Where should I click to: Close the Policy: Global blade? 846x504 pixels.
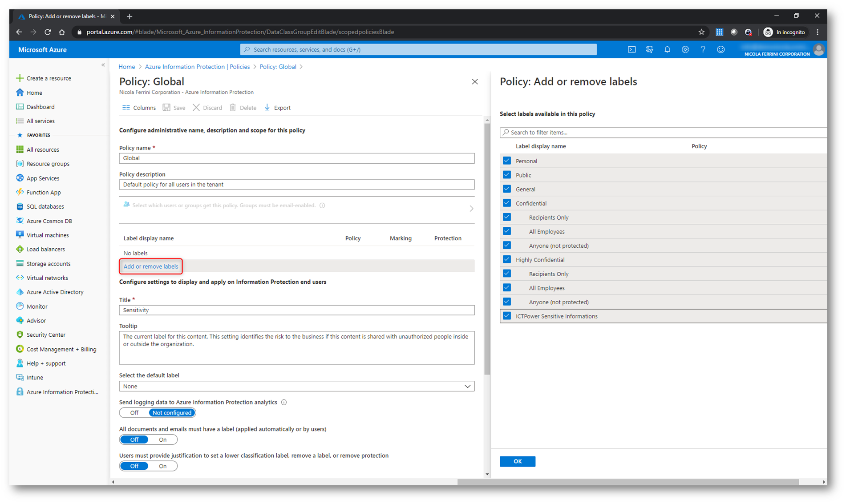pos(475,81)
